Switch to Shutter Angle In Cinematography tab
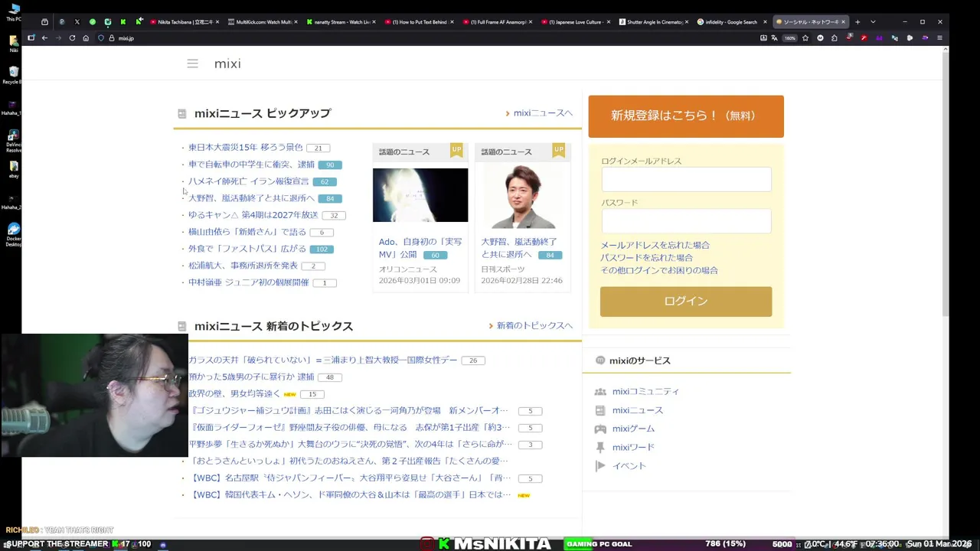 coord(653,21)
